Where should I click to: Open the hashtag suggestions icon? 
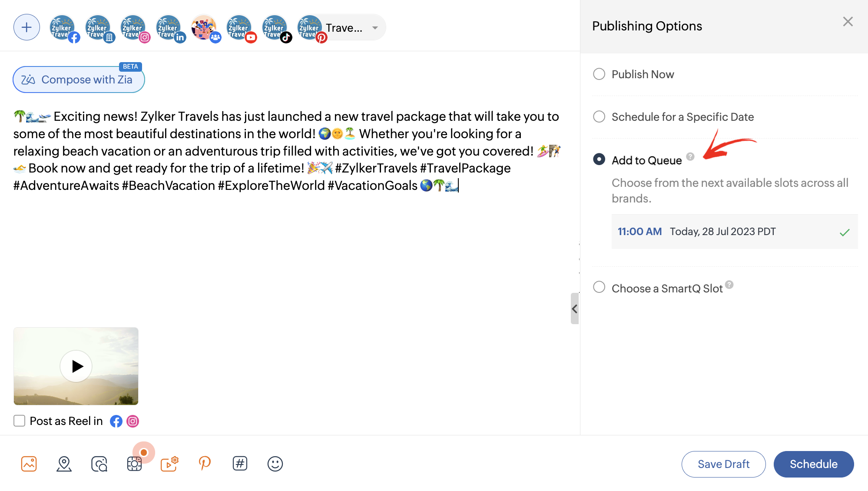240,464
